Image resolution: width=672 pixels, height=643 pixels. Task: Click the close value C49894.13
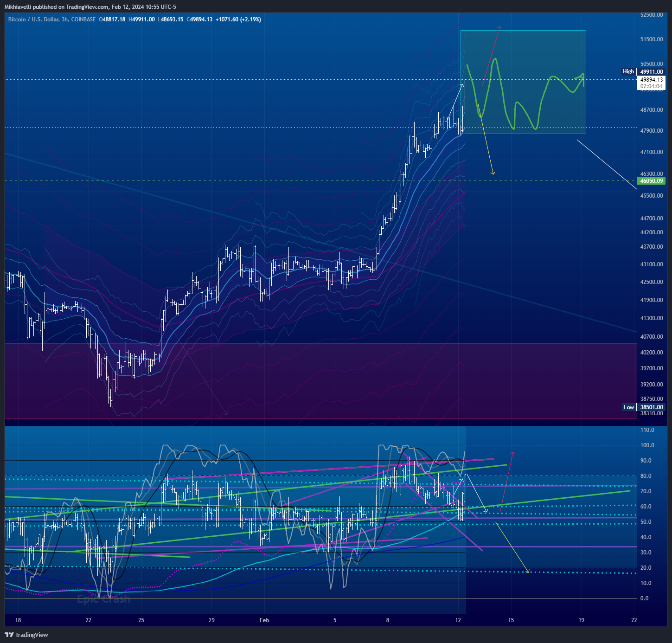199,19
